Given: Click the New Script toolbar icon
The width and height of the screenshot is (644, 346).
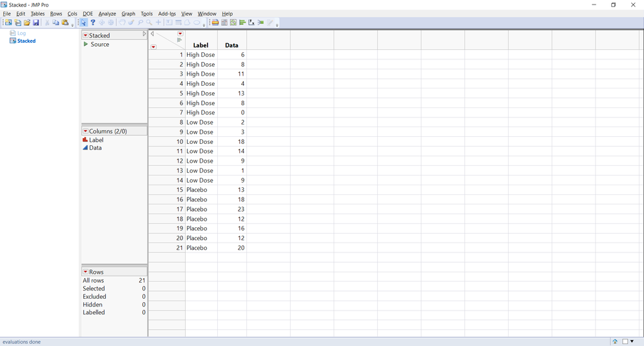Looking at the screenshot, I should tap(17, 23).
